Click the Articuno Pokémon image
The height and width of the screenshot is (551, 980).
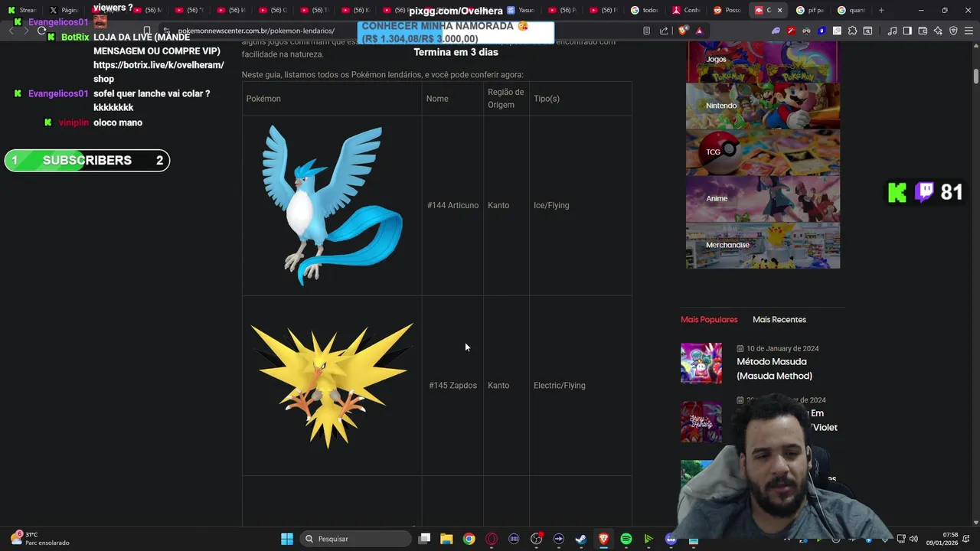pos(332,205)
